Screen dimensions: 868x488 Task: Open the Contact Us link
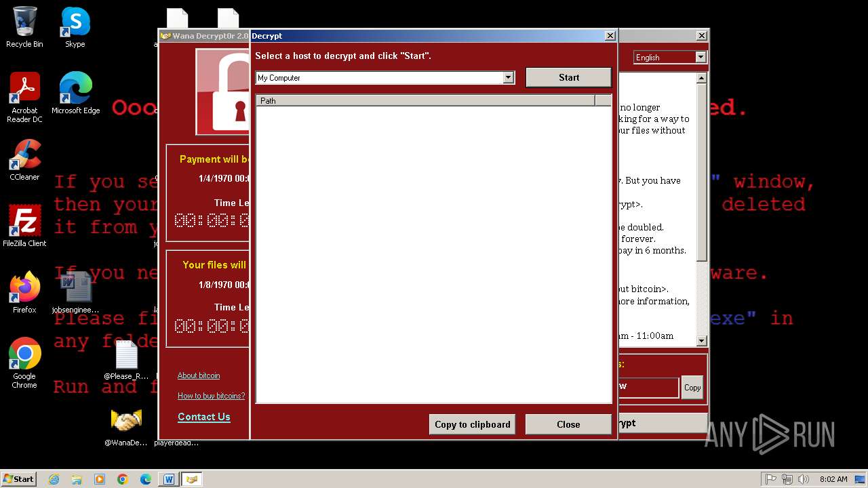(x=204, y=417)
